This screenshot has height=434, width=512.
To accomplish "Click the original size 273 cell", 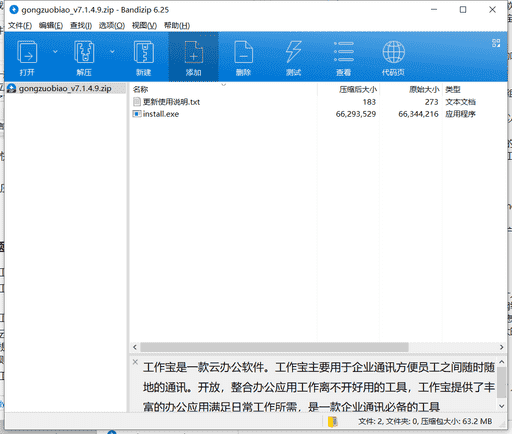I will tap(431, 102).
